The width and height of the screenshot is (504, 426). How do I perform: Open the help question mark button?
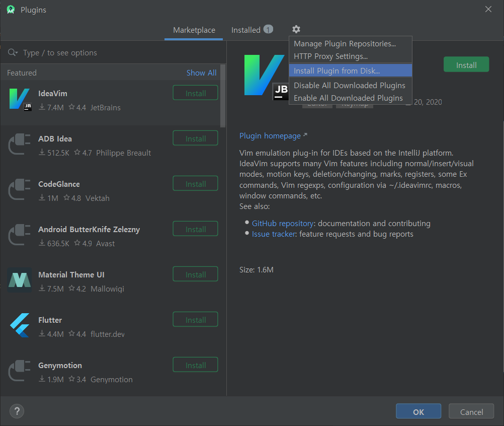pos(17,411)
